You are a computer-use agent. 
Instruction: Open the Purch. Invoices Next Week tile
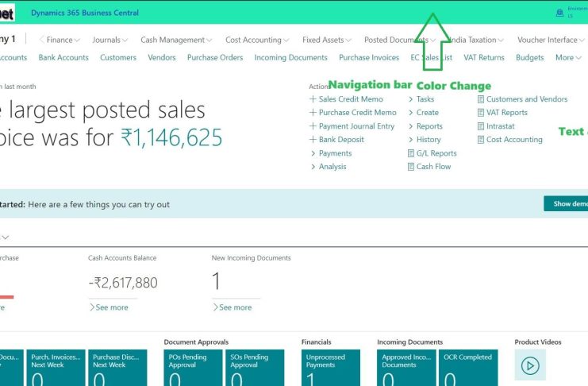point(56,368)
